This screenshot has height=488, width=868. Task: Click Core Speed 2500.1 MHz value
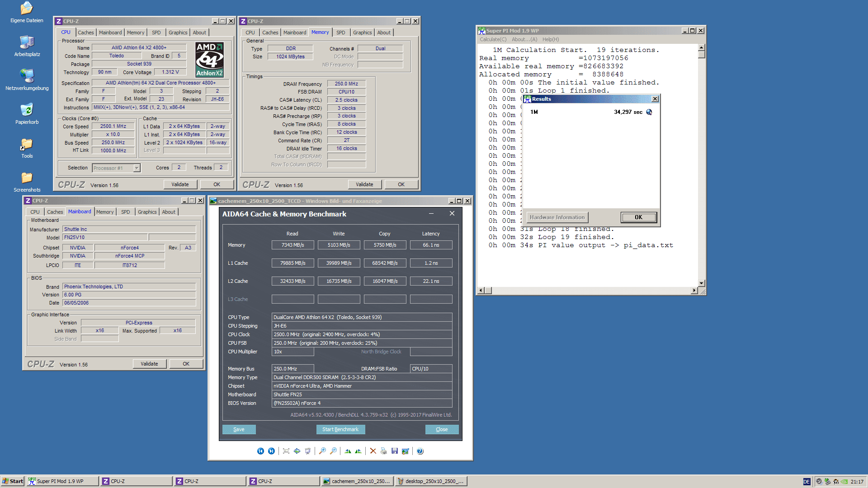(113, 127)
